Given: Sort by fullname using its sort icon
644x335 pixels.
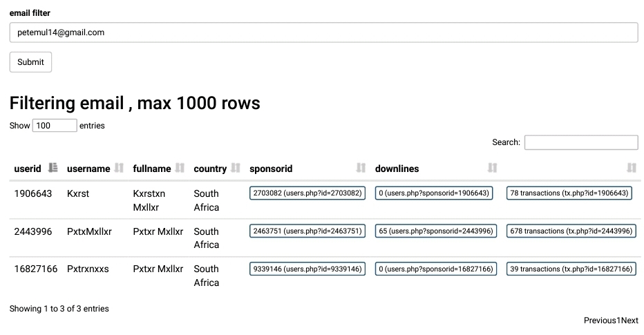Looking at the screenshot, I should [x=180, y=168].
